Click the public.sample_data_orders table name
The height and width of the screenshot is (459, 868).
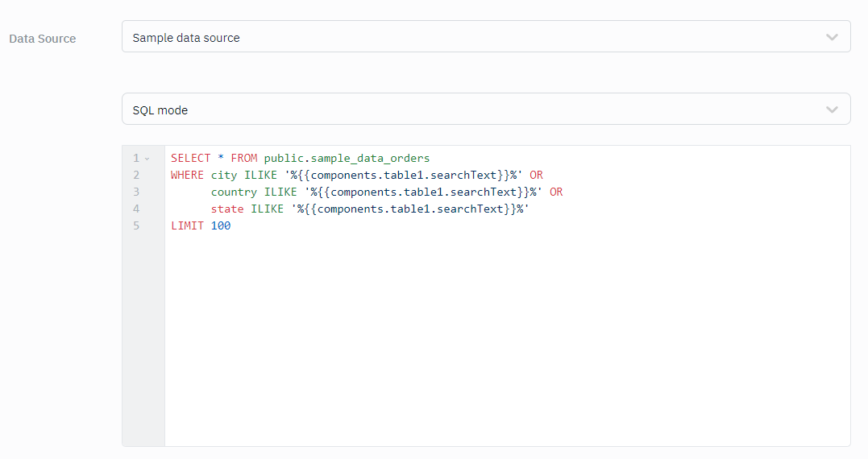(347, 158)
